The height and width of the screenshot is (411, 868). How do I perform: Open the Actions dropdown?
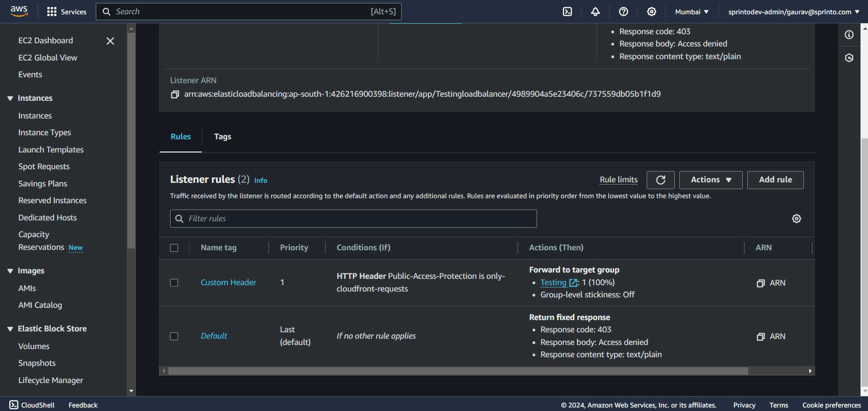pyautogui.click(x=711, y=180)
